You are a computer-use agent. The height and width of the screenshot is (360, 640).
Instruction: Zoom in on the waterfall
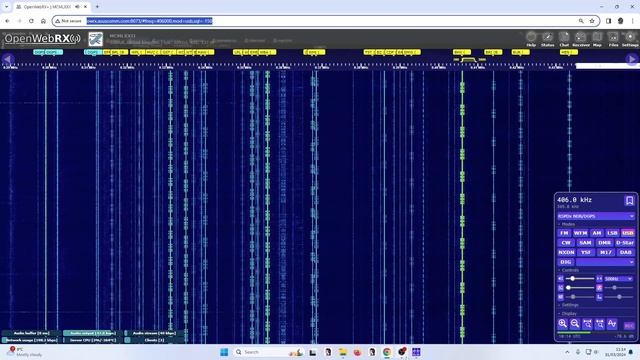(562, 324)
